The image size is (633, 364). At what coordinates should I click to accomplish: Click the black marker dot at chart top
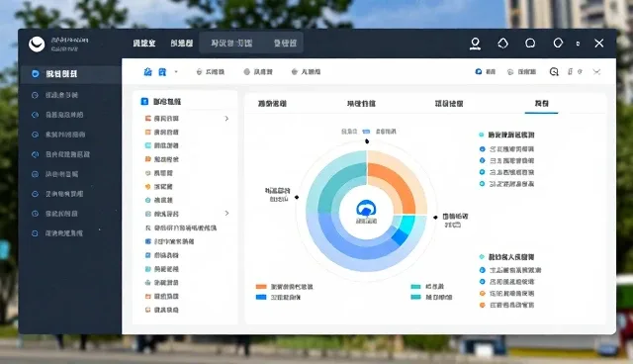click(x=367, y=141)
